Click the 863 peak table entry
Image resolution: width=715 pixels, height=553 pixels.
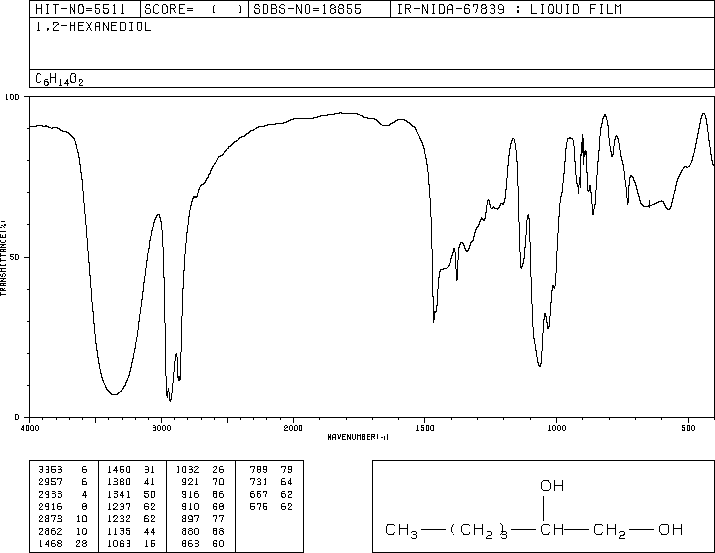coord(203,543)
